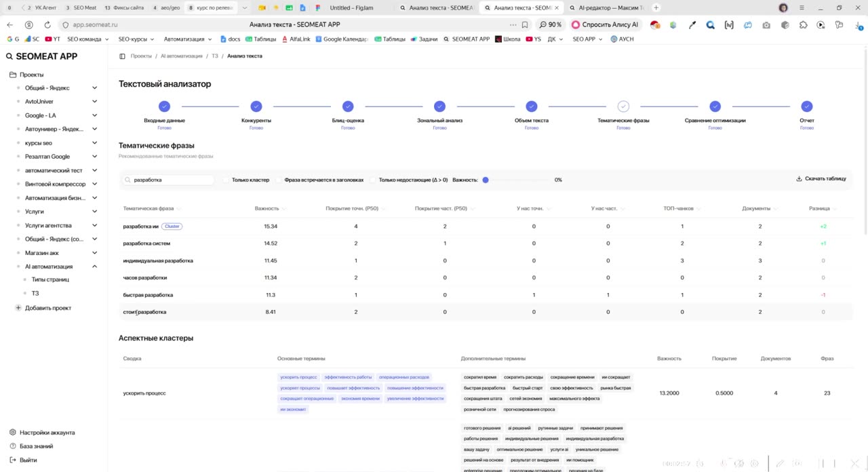Click the plus icon beside Добавить проект
Viewport: 868px width, 472px height.
pos(18,308)
